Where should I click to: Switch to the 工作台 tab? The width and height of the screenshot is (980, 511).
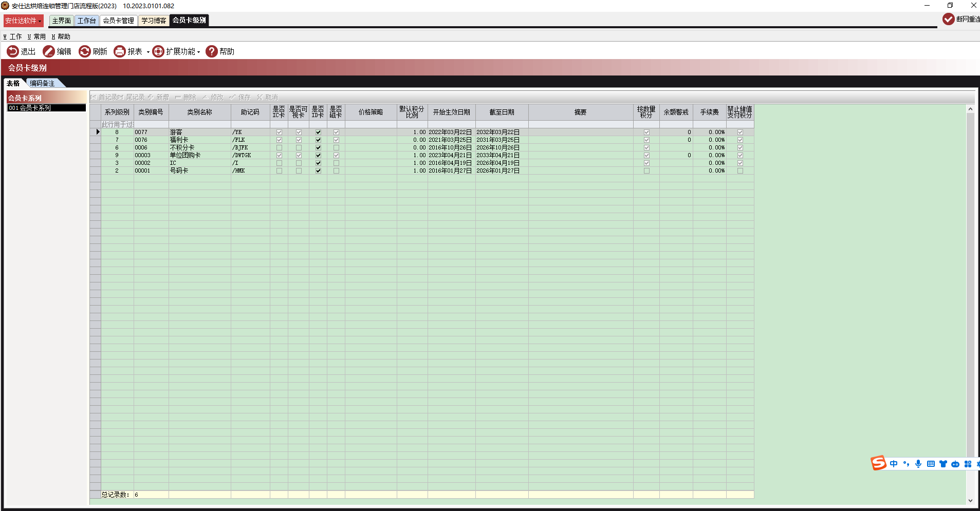coord(87,21)
